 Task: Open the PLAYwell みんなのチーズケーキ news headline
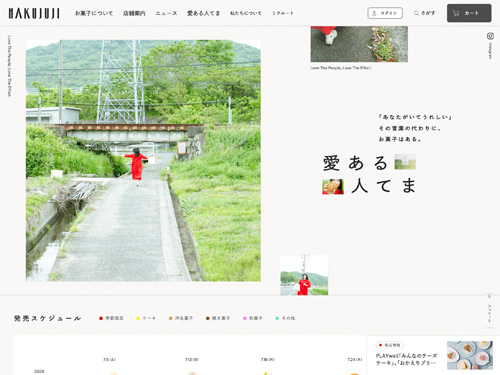point(406,359)
